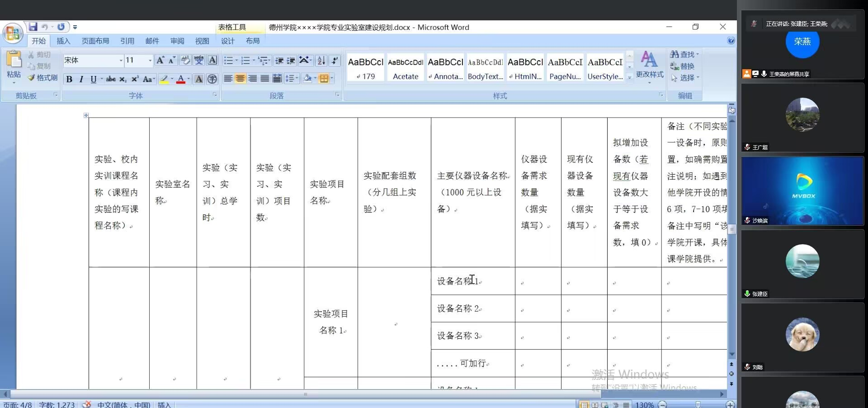Grow the font size
Screen dimensions: 868x408
coord(160,60)
